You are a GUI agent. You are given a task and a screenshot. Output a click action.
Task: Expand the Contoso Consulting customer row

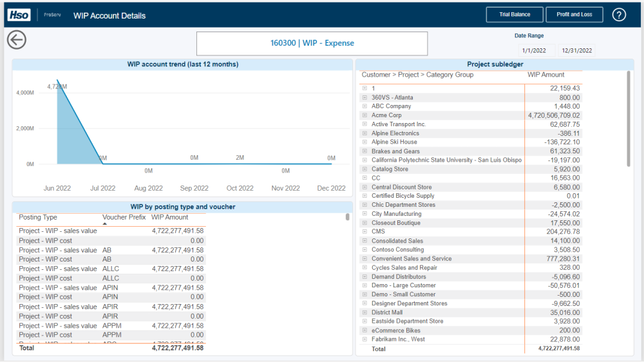tap(365, 250)
